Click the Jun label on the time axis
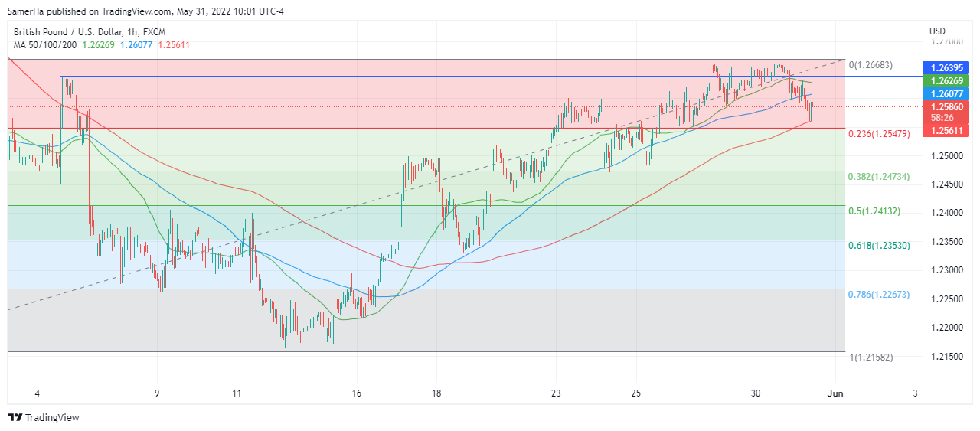 point(835,393)
